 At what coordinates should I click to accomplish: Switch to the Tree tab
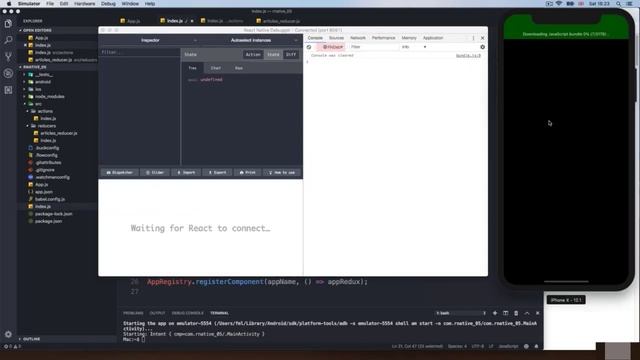click(x=193, y=68)
